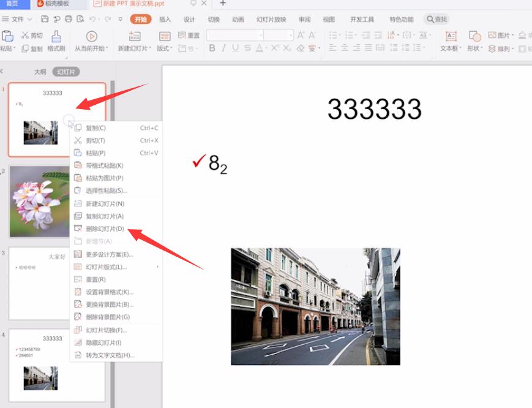Click the numbered list icon
Screen dimensions: 532x408
point(349,35)
